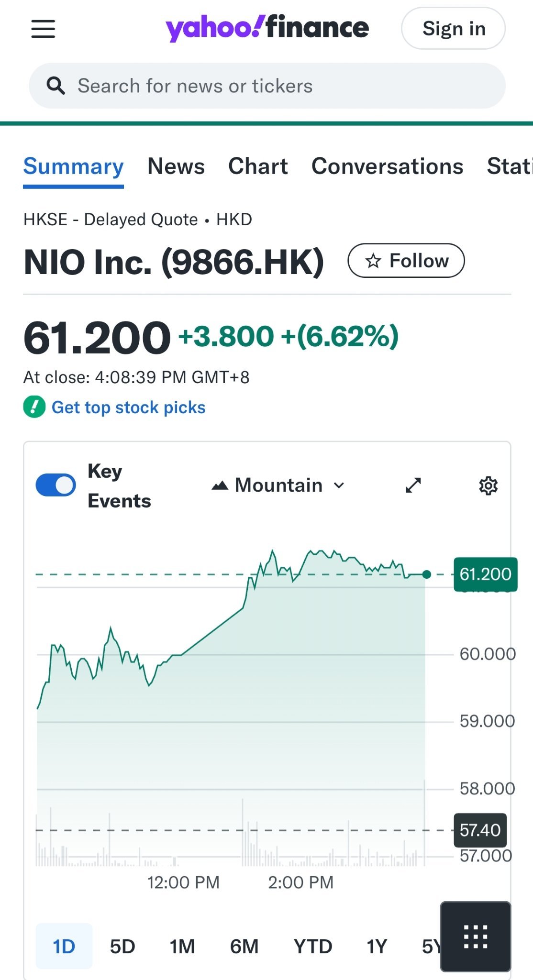Click the Sign in button
Screen dimensions: 533x980
(453, 28)
